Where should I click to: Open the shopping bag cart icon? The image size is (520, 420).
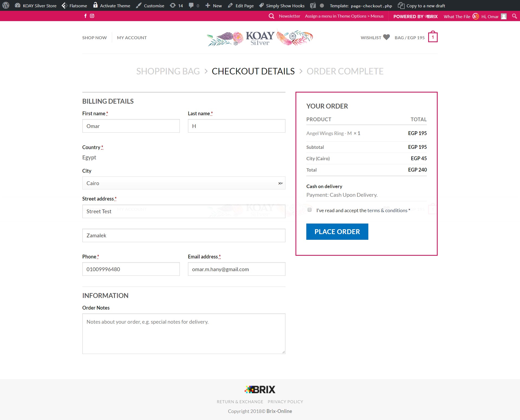pos(433,37)
